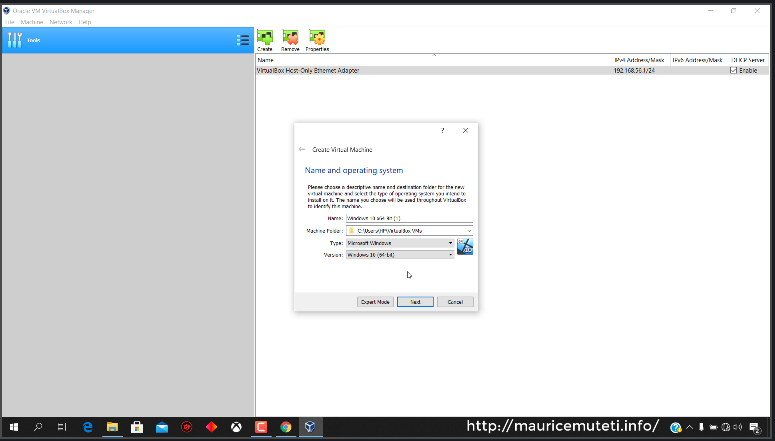Open Google Chrome from the taskbar
This screenshot has height=441, width=775.
(x=286, y=427)
